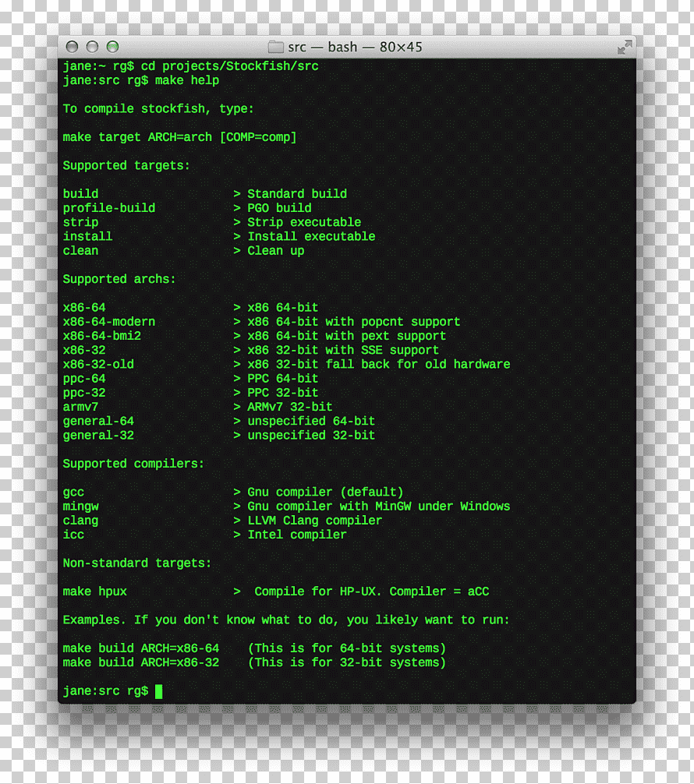Image resolution: width=694 pixels, height=784 pixels.
Task: Click the green zoom window button
Action: [x=113, y=47]
